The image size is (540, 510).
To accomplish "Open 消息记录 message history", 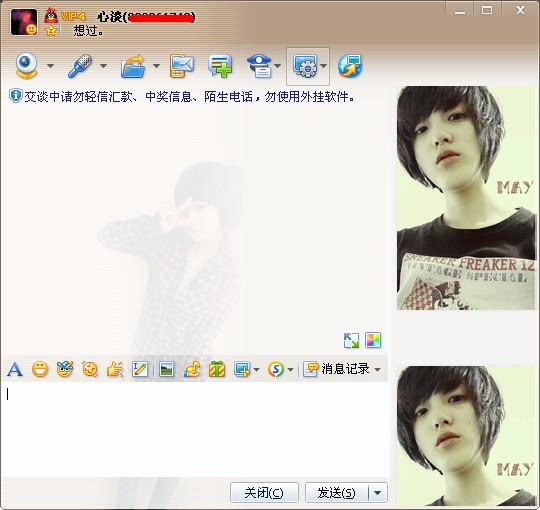I will pyautogui.click(x=336, y=369).
